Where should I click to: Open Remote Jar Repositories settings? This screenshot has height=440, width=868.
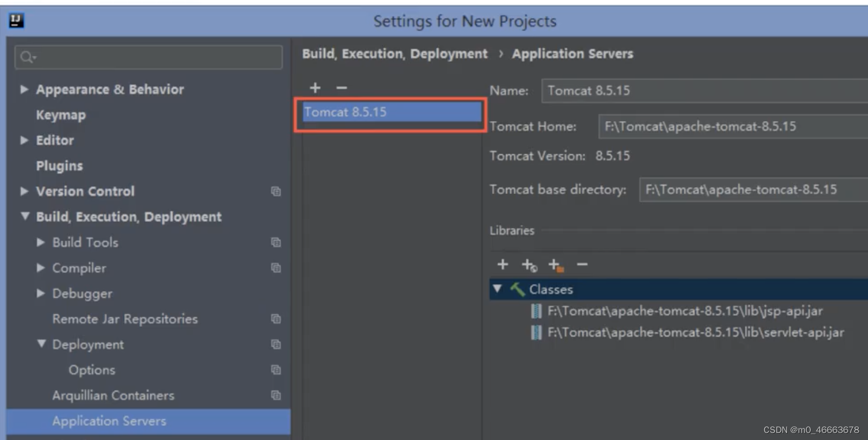click(x=125, y=319)
